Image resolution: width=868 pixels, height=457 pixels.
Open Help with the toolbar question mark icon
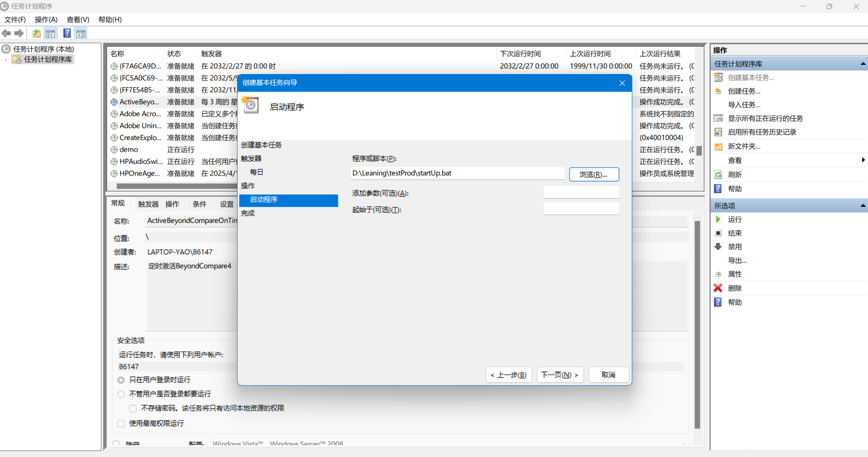pos(67,33)
